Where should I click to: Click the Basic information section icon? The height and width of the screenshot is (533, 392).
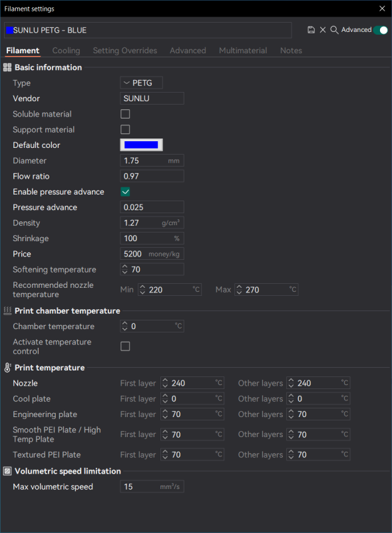click(x=7, y=67)
